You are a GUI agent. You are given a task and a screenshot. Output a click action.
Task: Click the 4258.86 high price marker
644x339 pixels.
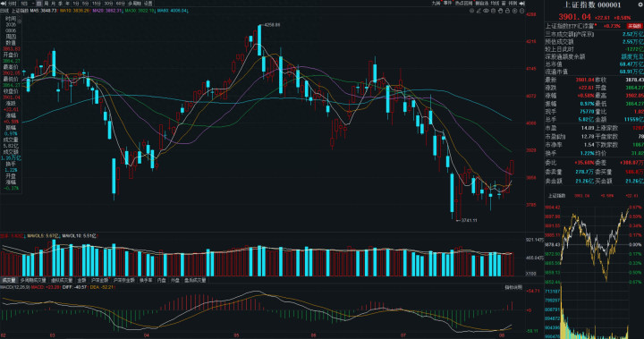272,25
